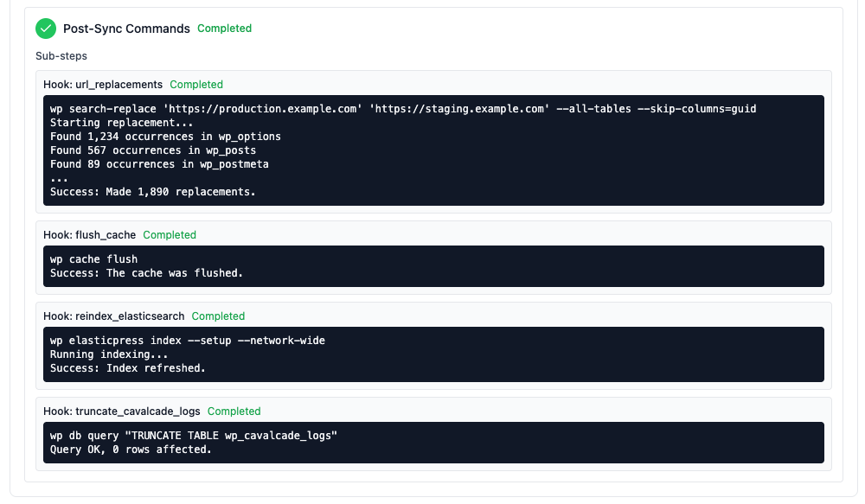Viewport: 865px width, 504px height.
Task: Click 'Query OK, 0 rows affected.' line
Action: (x=131, y=450)
